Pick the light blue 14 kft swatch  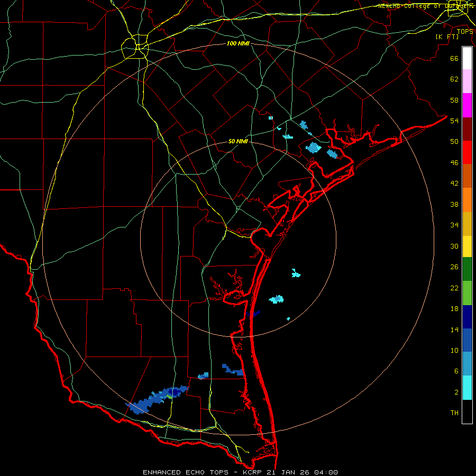pos(467,364)
